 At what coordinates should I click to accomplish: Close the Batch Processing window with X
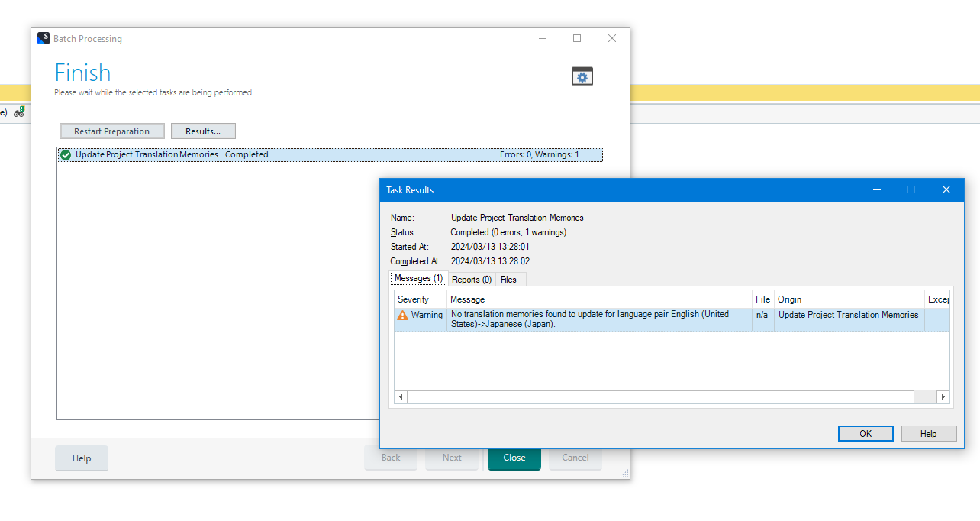(x=612, y=38)
